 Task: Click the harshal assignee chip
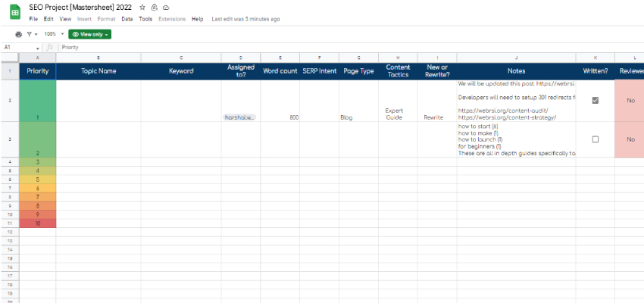click(240, 117)
